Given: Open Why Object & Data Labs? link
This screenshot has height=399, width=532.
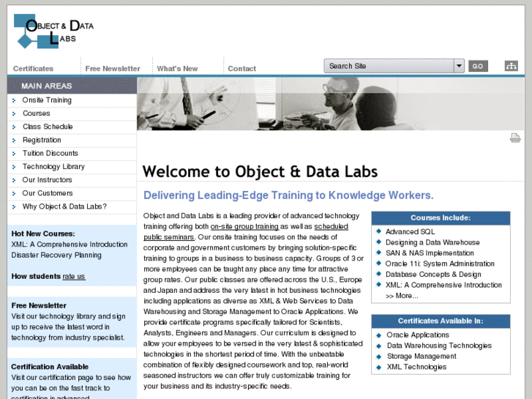Looking at the screenshot, I should 64,206.
